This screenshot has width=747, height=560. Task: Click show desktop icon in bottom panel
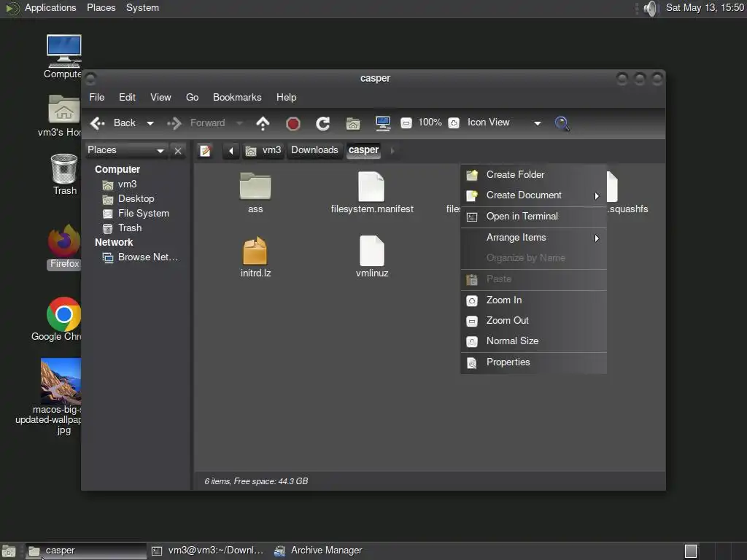click(9, 551)
